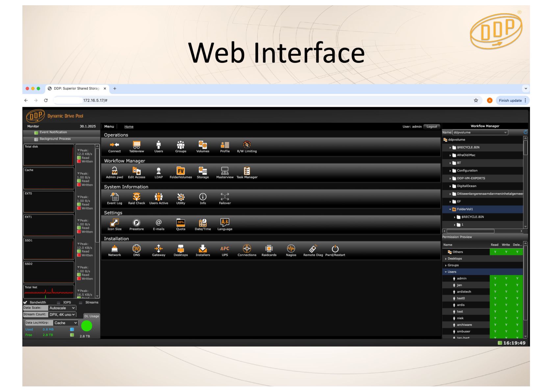Expand the Desktops permission group

pos(446,259)
